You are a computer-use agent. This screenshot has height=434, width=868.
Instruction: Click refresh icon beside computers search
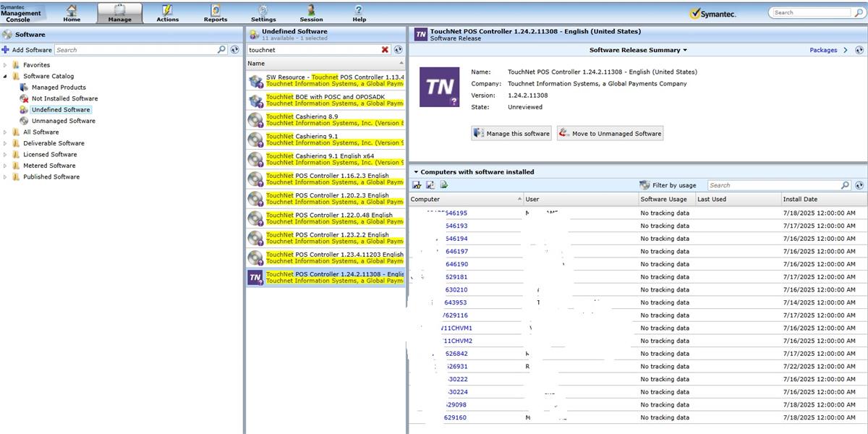point(859,185)
